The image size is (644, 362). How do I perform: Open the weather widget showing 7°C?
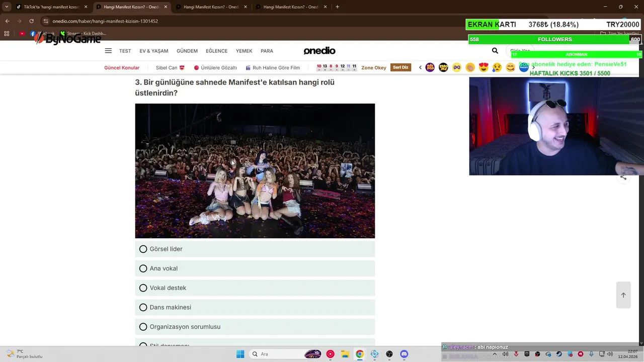[24, 354]
